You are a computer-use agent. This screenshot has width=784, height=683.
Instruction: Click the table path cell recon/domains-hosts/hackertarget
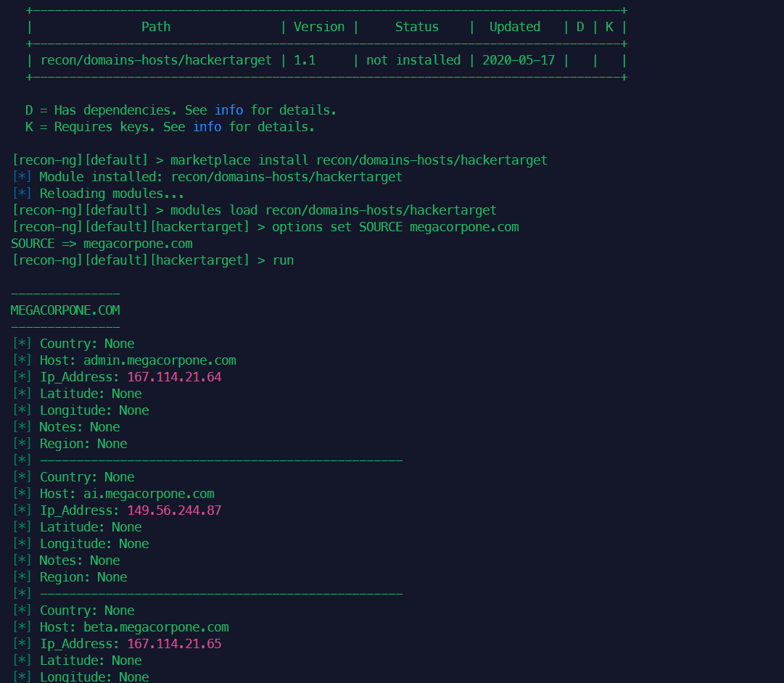coord(156,60)
